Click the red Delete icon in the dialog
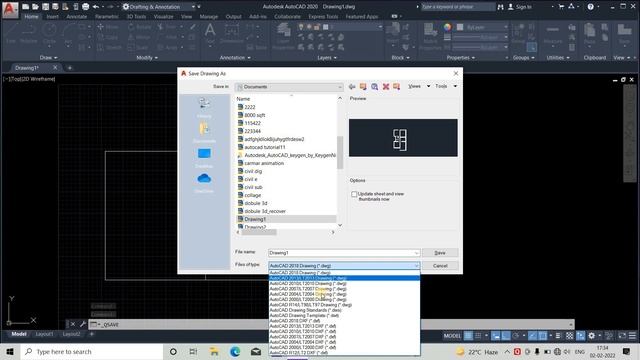The image size is (640, 360). [x=386, y=87]
